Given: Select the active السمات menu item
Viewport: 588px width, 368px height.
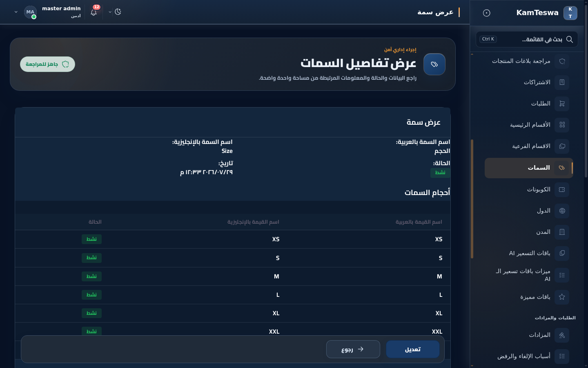Looking at the screenshot, I should [529, 168].
